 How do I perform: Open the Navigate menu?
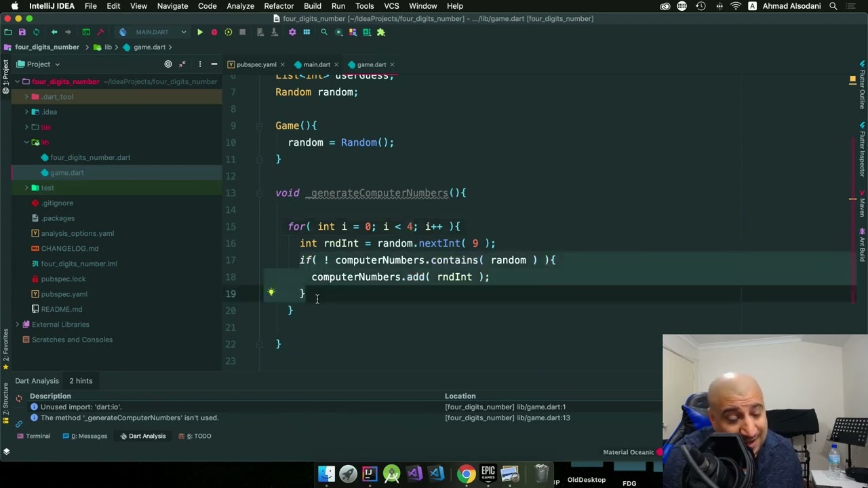tap(172, 6)
